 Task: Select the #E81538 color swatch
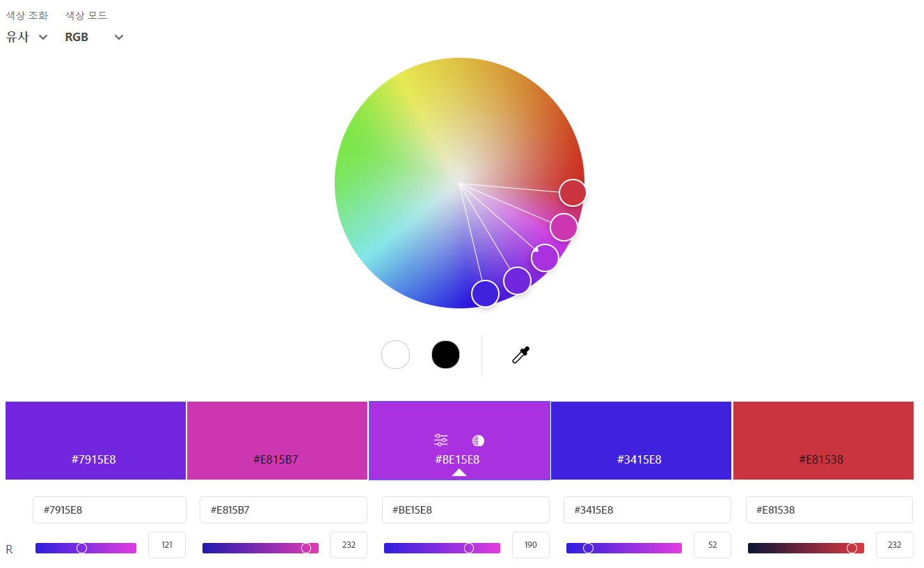[x=823, y=440]
